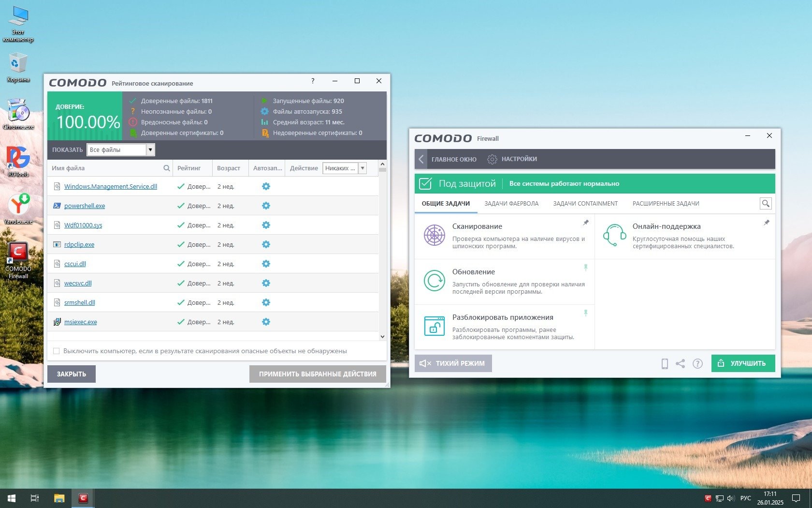The height and width of the screenshot is (508, 812).
Task: Click gear icon in rdpclip.exe row
Action: pos(266,244)
